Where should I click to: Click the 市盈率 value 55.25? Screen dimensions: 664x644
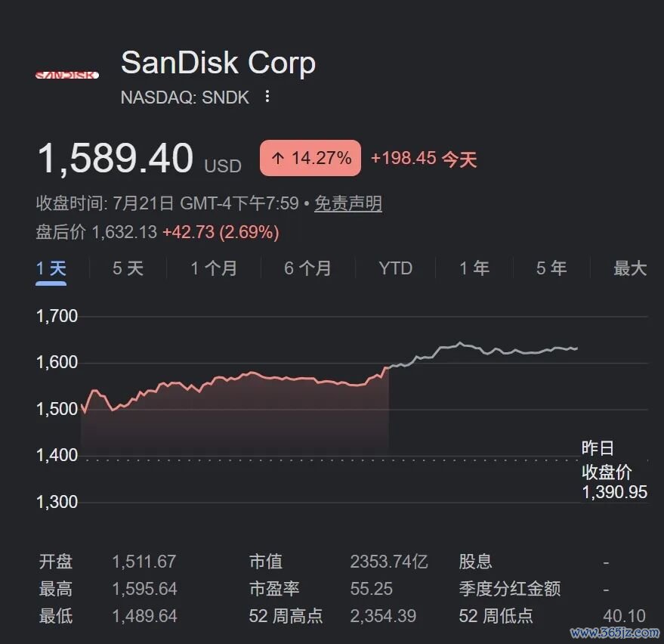[372, 589]
